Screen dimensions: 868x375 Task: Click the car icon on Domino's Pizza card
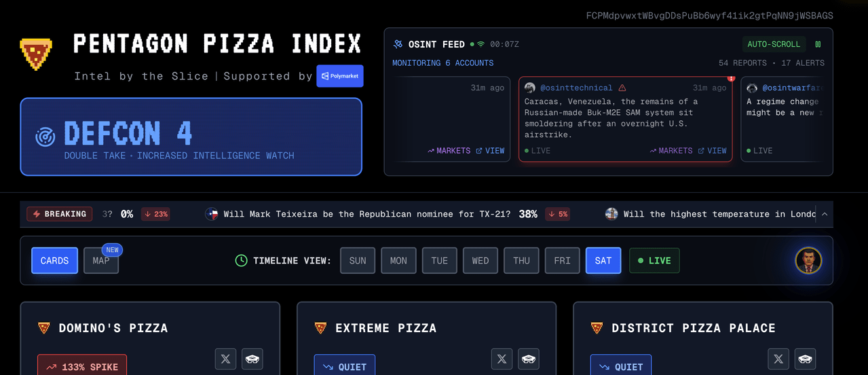[x=252, y=359]
